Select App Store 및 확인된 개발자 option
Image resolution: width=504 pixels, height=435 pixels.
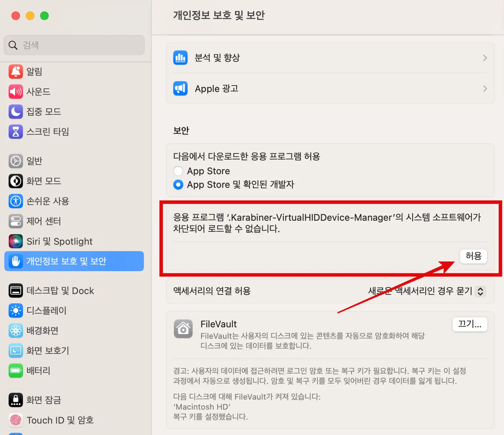click(178, 185)
